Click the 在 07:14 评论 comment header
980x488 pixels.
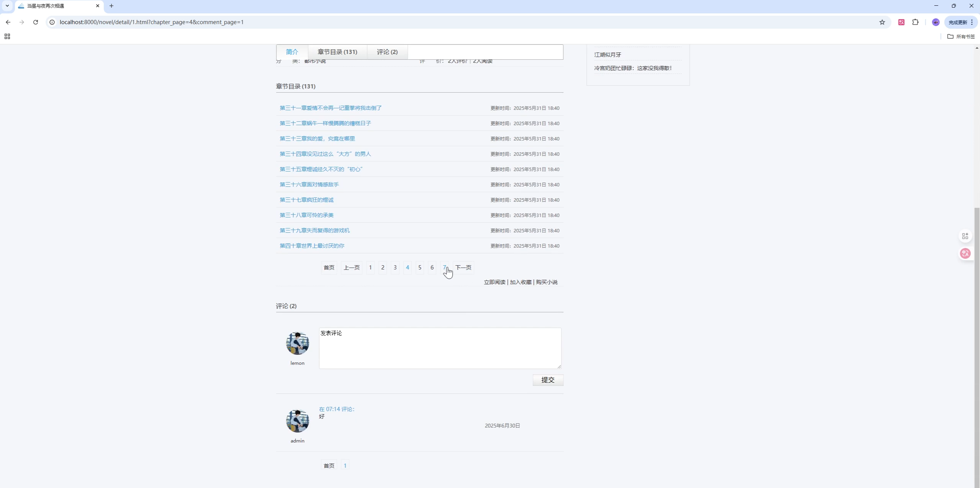tap(337, 409)
